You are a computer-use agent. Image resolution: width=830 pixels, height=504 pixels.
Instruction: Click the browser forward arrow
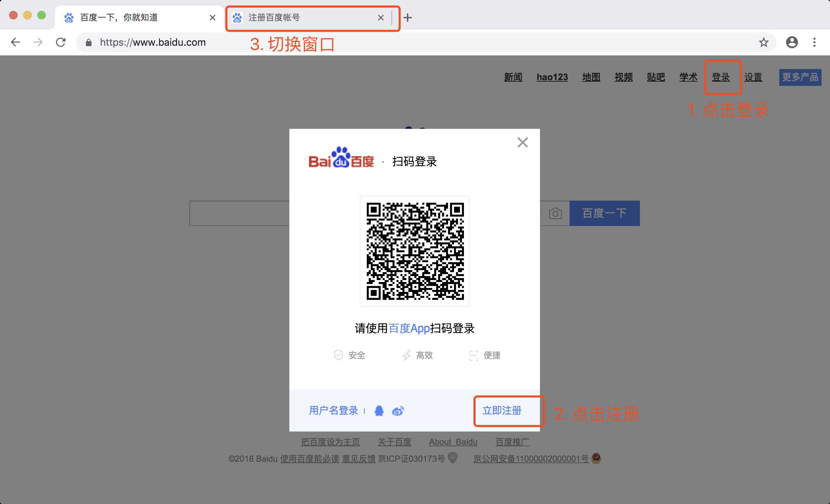(x=38, y=43)
